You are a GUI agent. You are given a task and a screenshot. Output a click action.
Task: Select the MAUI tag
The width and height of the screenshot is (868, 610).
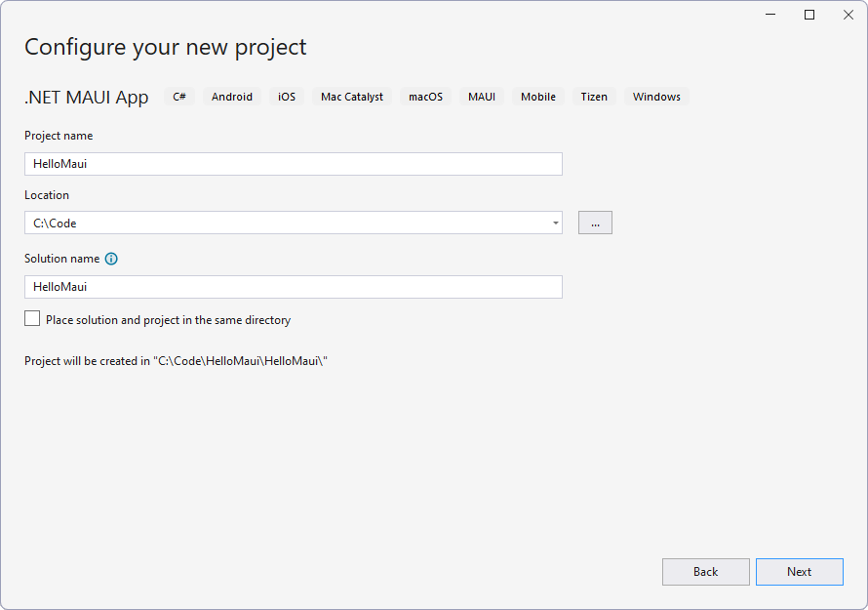481,96
